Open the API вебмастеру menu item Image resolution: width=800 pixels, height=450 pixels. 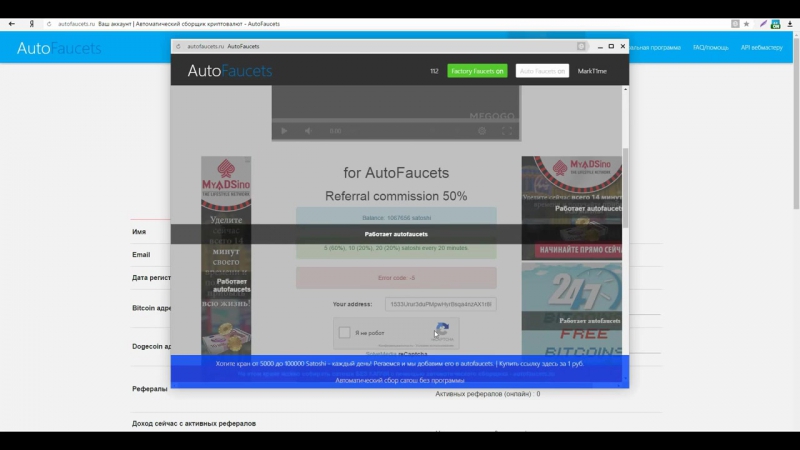[x=761, y=47]
